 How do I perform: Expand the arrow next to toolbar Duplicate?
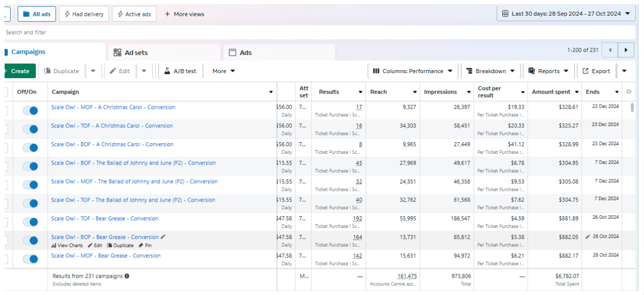pyautogui.click(x=93, y=71)
